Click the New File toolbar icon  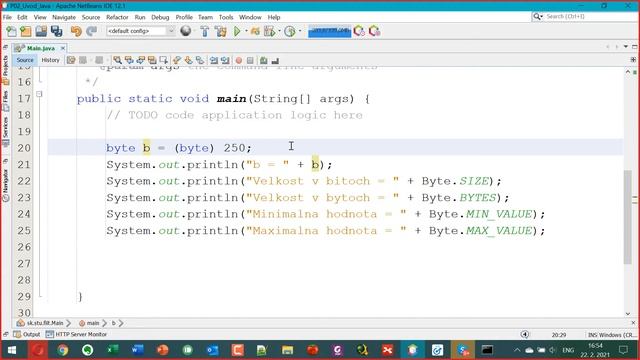coord(11,31)
